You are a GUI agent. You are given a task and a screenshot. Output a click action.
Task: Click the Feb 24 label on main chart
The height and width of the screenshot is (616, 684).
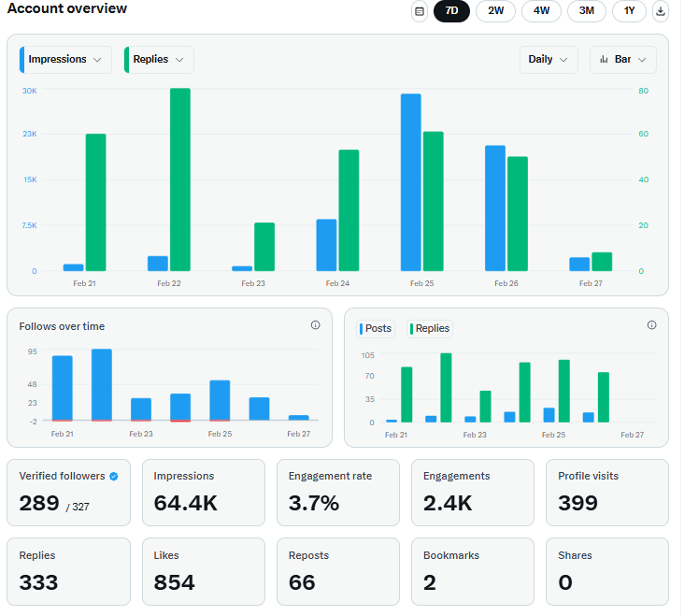coord(337,283)
